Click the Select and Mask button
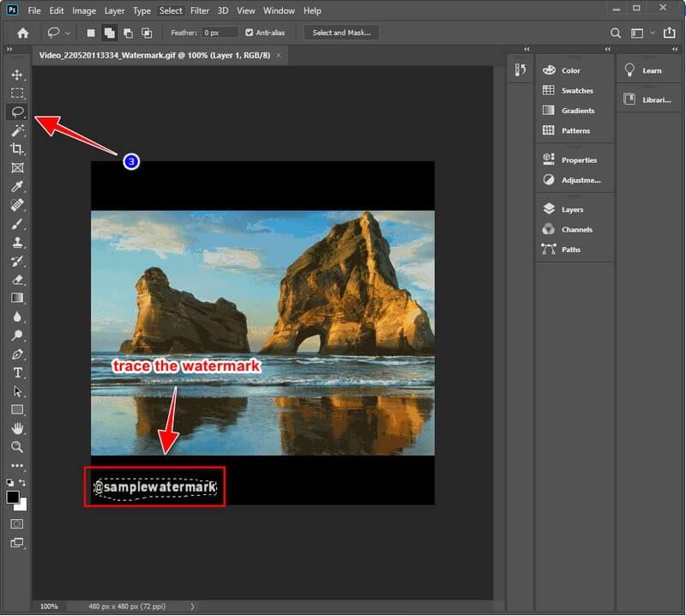Image resolution: width=686 pixels, height=616 pixels. click(341, 33)
